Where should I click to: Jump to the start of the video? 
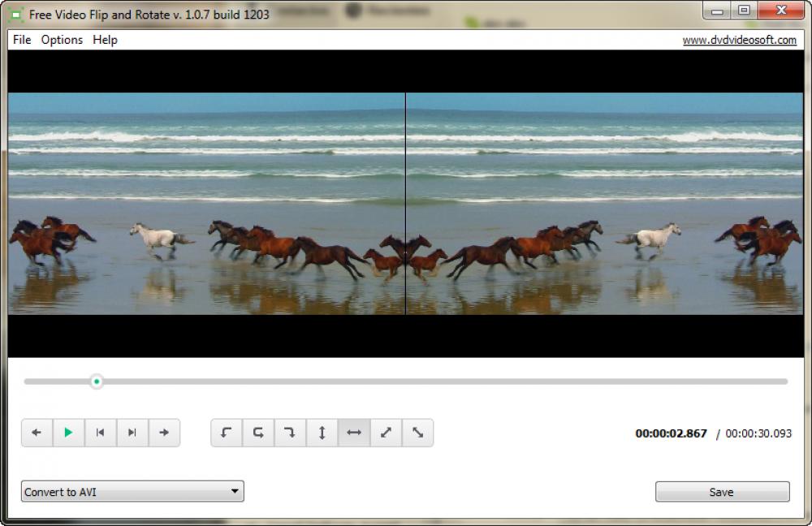[101, 433]
